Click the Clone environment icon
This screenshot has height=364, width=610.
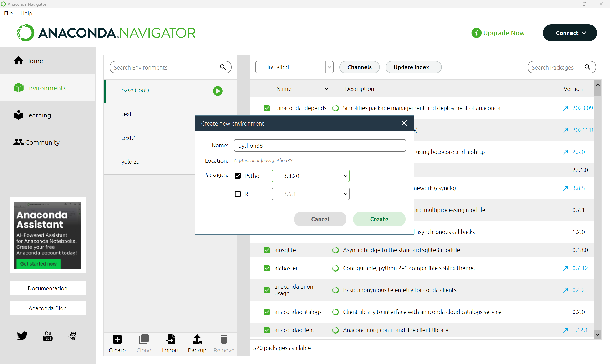(x=144, y=339)
